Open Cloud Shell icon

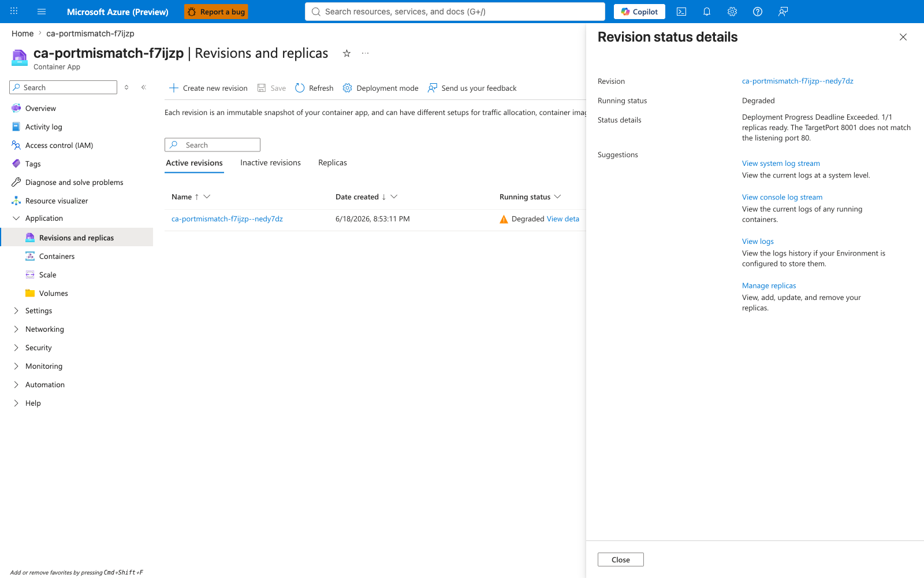[681, 12]
